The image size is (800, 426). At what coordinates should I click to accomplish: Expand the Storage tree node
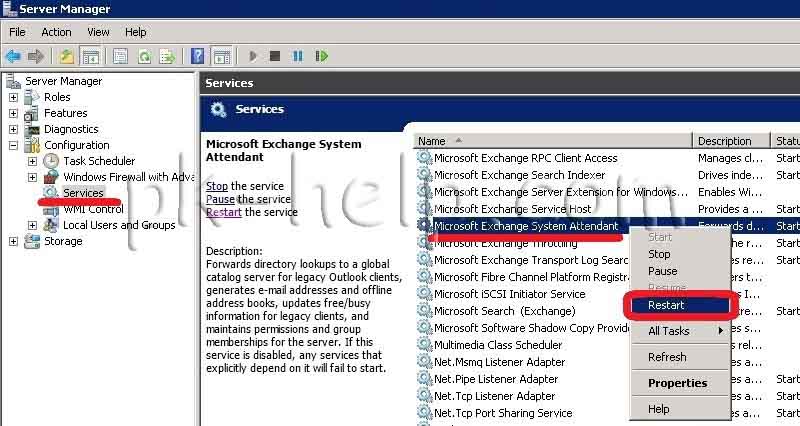13,241
